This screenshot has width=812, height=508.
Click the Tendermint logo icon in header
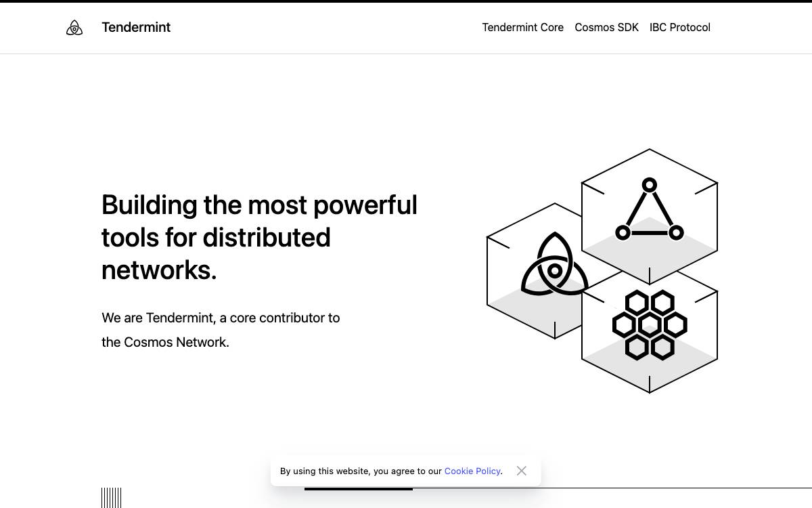click(x=74, y=28)
